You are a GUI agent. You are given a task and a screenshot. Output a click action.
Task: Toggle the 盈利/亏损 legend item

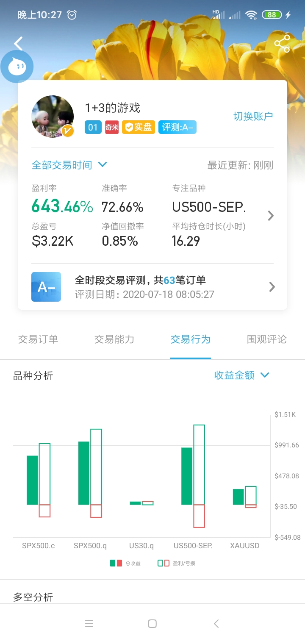pyautogui.click(x=176, y=563)
